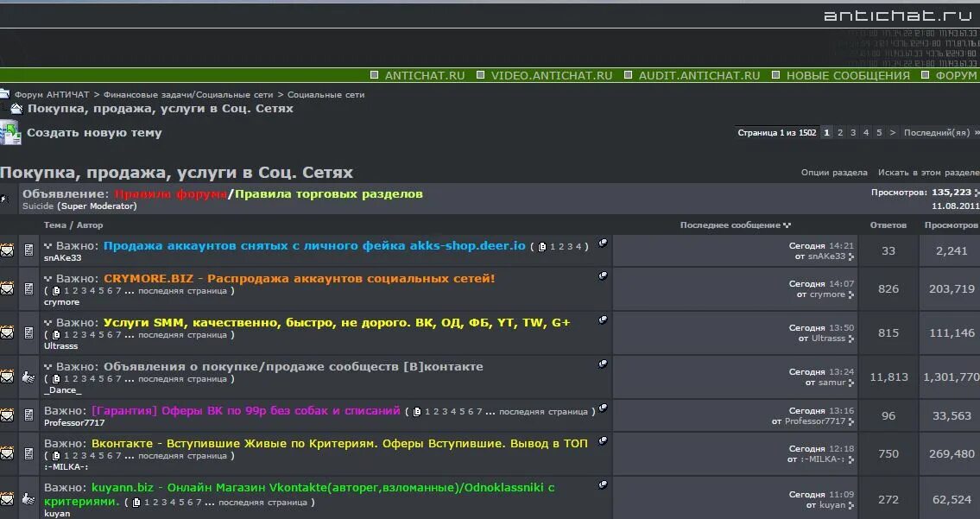This screenshot has width=980, height=519.
Task: Toggle sort order arrow next to Последнее сообщение
Action: point(787,225)
